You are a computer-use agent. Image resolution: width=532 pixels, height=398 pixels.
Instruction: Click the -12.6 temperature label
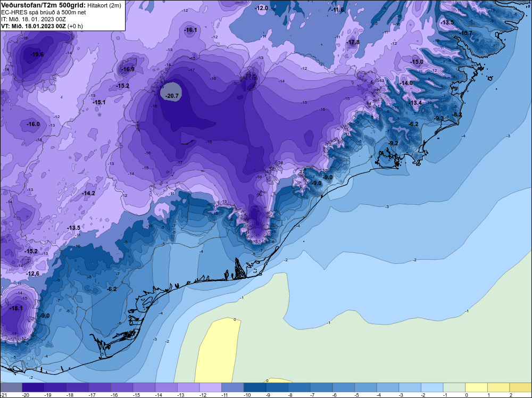(33, 273)
